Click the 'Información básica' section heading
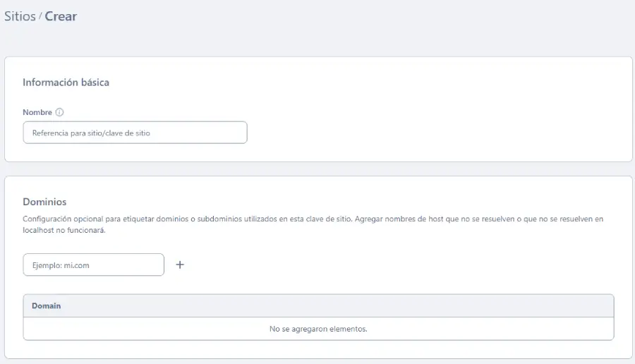The width and height of the screenshot is (635, 364). [66, 83]
